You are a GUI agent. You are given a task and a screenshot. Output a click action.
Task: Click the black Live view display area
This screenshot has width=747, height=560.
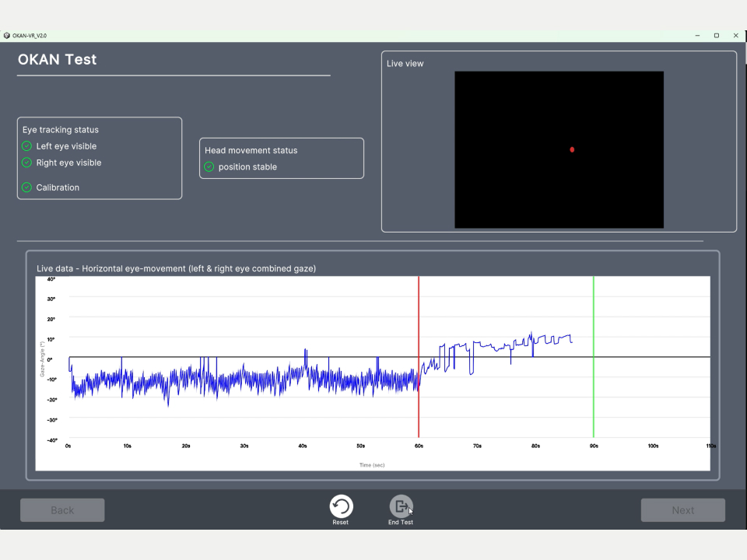click(559, 149)
